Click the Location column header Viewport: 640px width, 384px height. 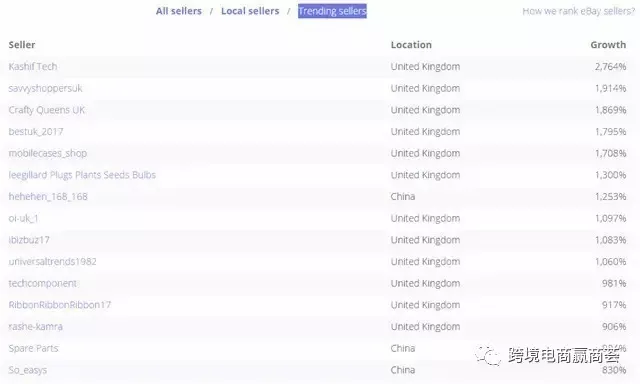(x=411, y=44)
